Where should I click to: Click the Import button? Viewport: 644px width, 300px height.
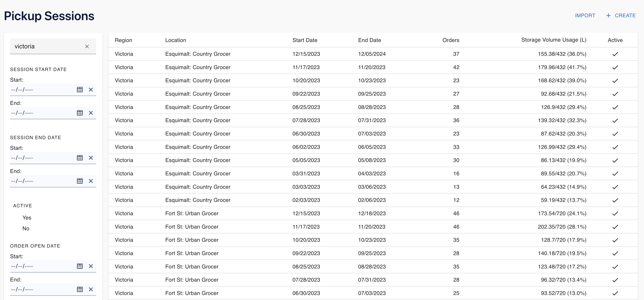pos(585,15)
